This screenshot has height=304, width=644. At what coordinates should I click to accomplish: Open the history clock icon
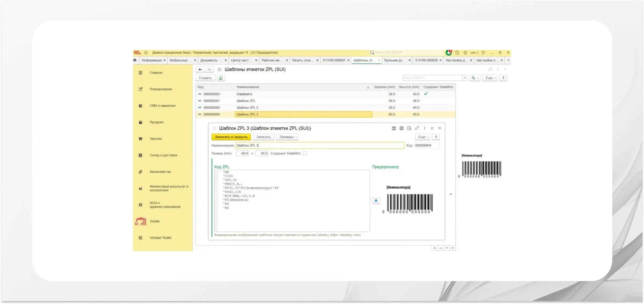(x=457, y=53)
